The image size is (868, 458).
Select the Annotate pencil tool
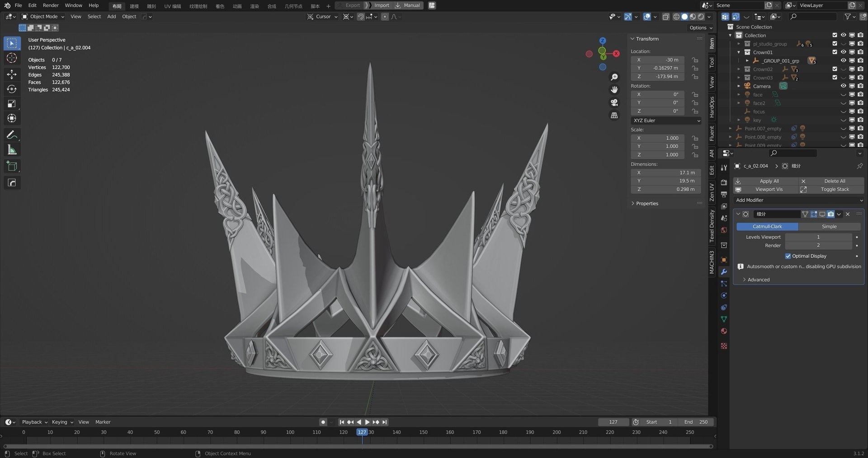tap(12, 135)
